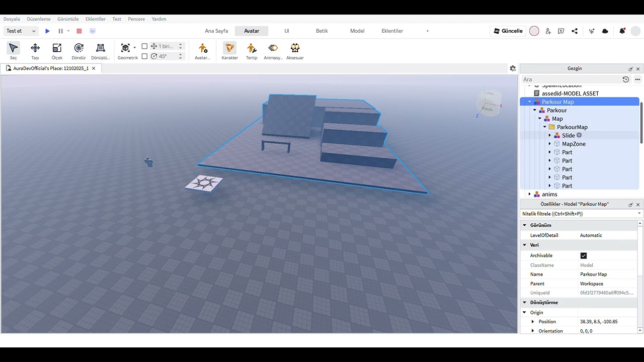
Task: Open the Avatar settings tool
Action: point(202,51)
